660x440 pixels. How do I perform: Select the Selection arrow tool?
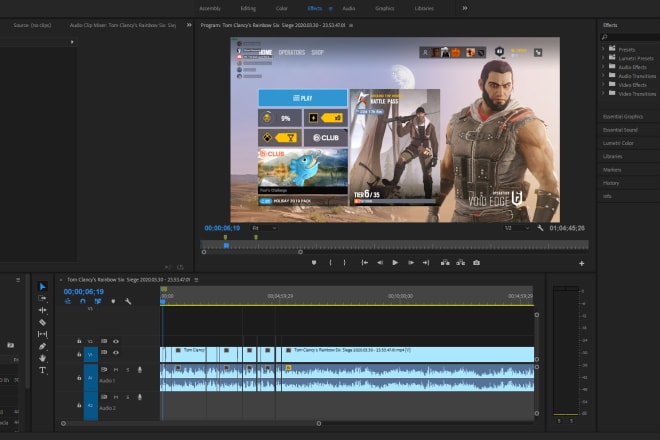pos(42,286)
